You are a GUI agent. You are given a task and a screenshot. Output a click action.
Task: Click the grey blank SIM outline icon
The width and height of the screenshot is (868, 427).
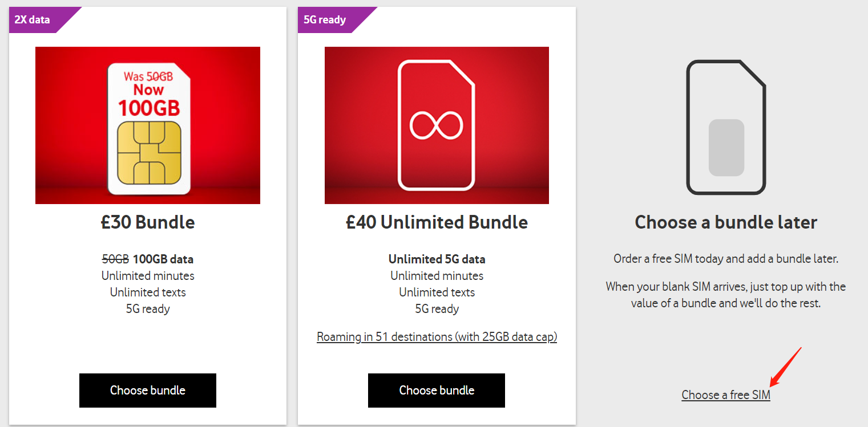(726, 127)
